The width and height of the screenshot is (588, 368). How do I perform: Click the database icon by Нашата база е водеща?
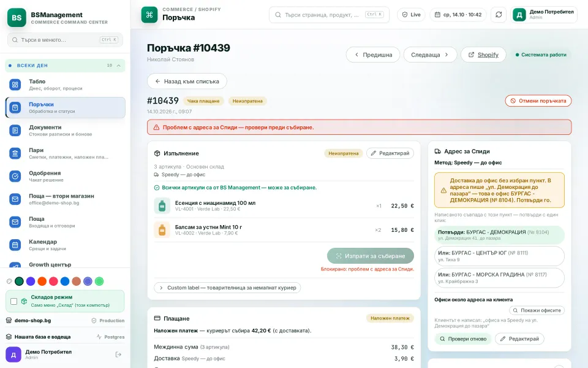(9, 337)
